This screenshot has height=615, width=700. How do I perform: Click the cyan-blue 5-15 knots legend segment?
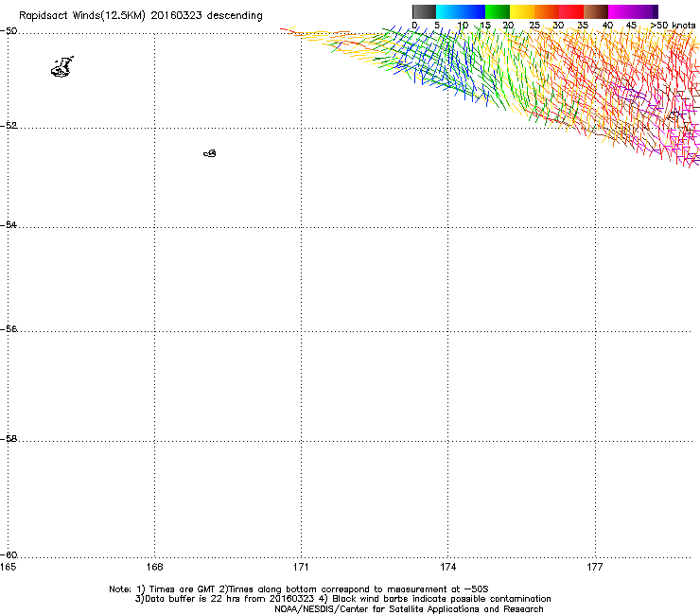[461, 11]
